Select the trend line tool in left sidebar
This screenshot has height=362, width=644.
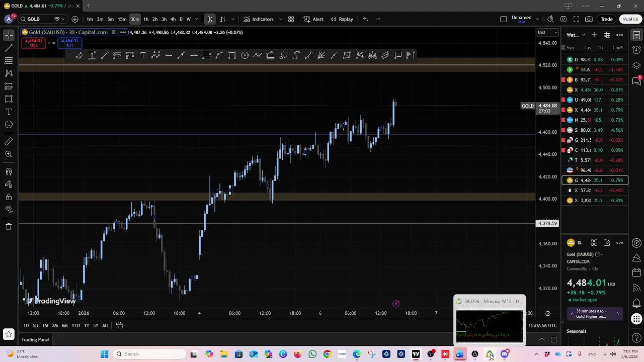click(x=9, y=48)
